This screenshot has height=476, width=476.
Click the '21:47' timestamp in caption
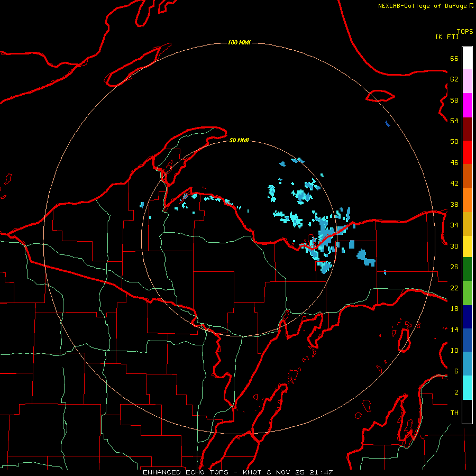[321, 472]
